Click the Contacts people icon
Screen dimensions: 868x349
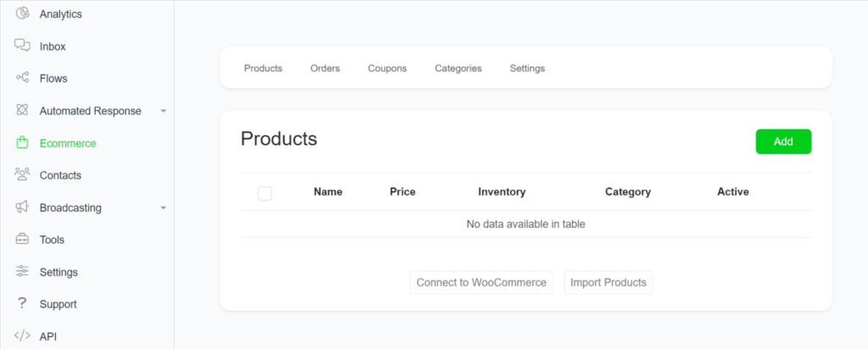[x=22, y=174]
